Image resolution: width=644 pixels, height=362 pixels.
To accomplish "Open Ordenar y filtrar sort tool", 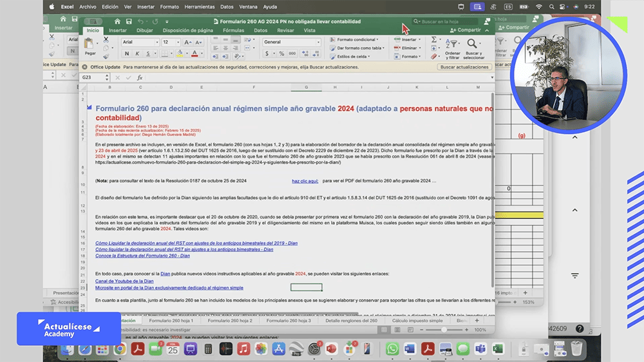I will point(452,48).
